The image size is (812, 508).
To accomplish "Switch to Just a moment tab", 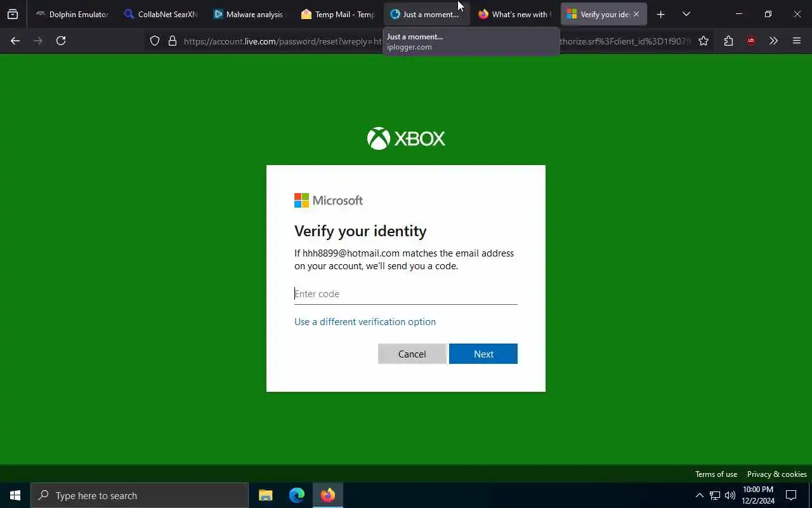I will click(426, 14).
